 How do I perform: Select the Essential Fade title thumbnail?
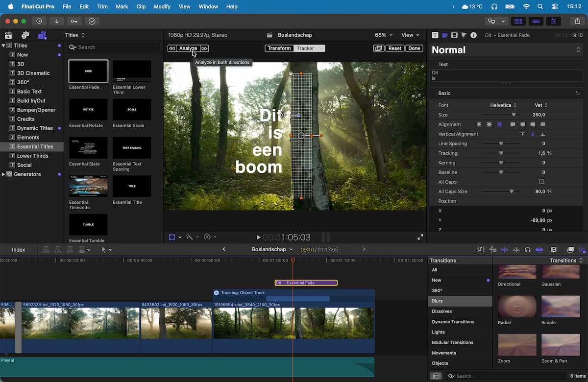88,72
